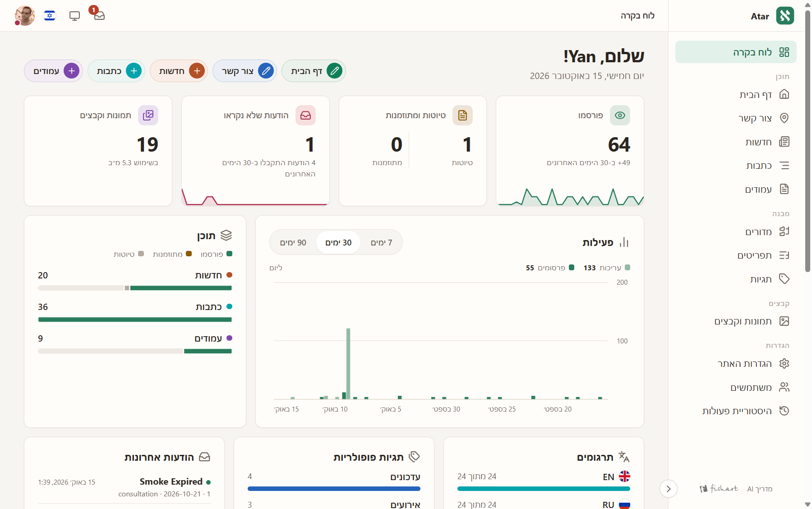Screen dimensions: 812x509
Task: Select the לוח בקרה dashboard item
Action: [x=736, y=52]
